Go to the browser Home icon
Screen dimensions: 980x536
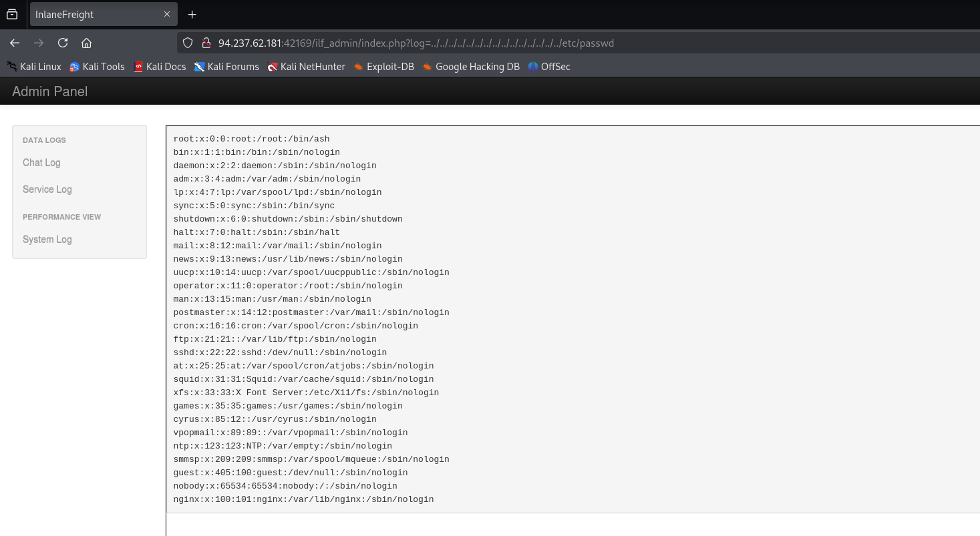point(86,43)
